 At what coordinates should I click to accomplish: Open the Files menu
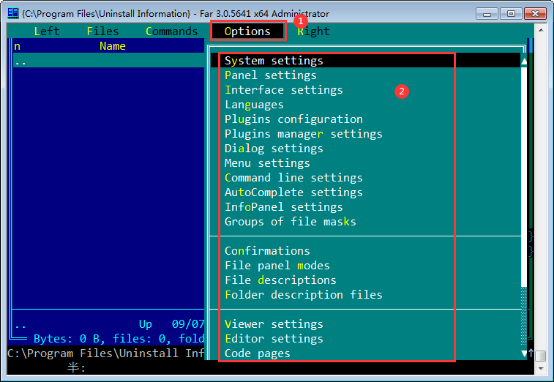pos(103,31)
